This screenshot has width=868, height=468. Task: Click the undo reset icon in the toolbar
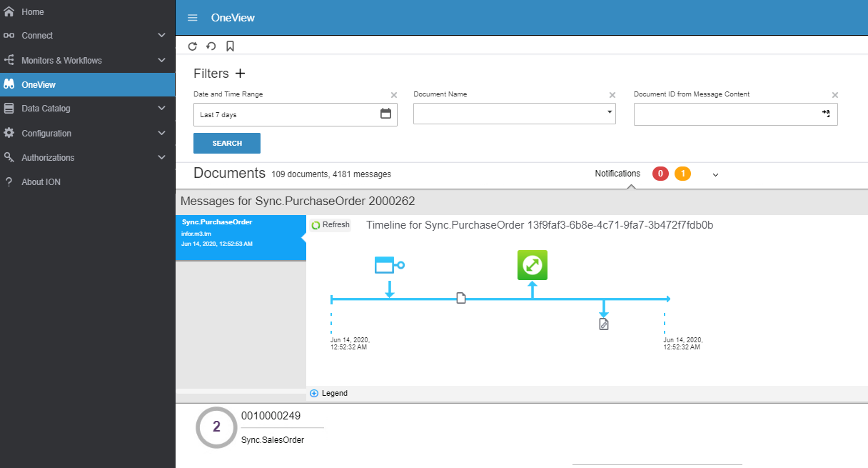pyautogui.click(x=211, y=46)
